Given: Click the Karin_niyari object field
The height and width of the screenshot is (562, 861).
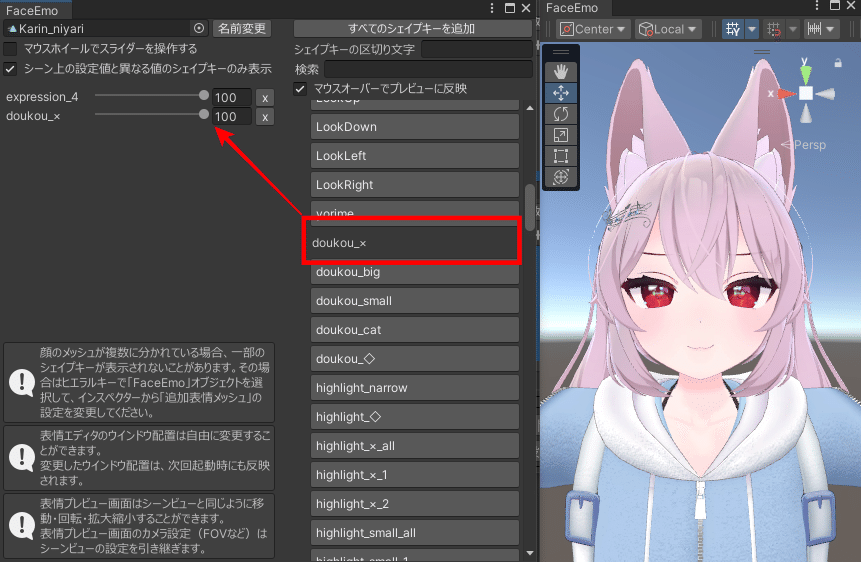Looking at the screenshot, I should coord(105,29).
